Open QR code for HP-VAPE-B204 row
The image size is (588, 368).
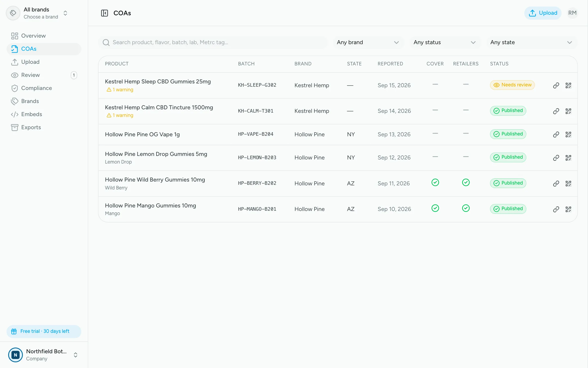(568, 135)
